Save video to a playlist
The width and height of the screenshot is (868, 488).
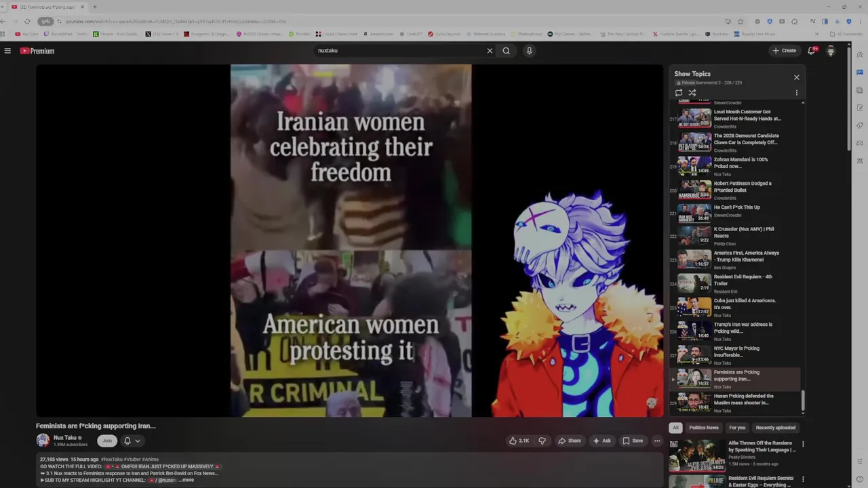[x=633, y=441]
